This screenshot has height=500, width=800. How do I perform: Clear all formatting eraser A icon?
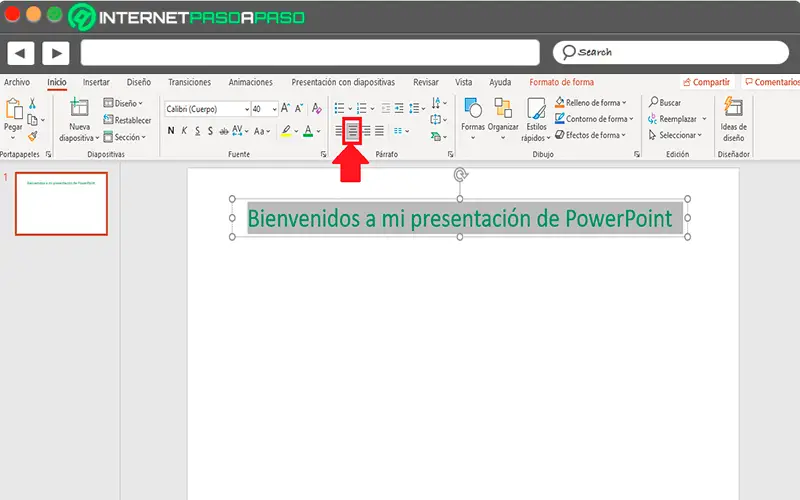[317, 108]
